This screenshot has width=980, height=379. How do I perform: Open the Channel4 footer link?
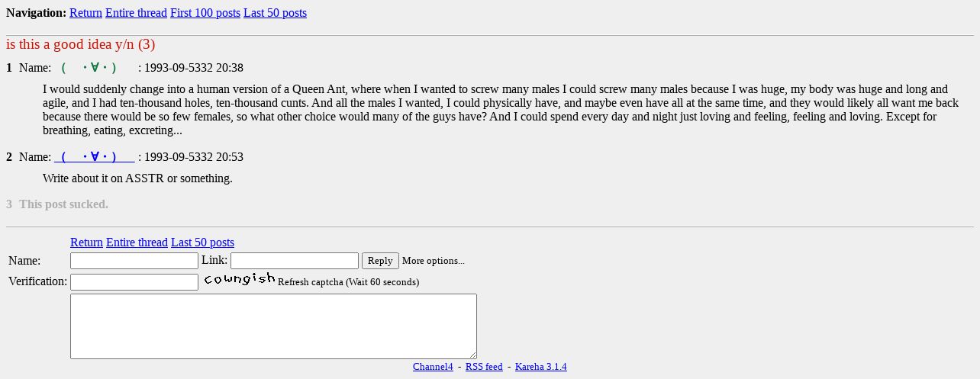(433, 367)
